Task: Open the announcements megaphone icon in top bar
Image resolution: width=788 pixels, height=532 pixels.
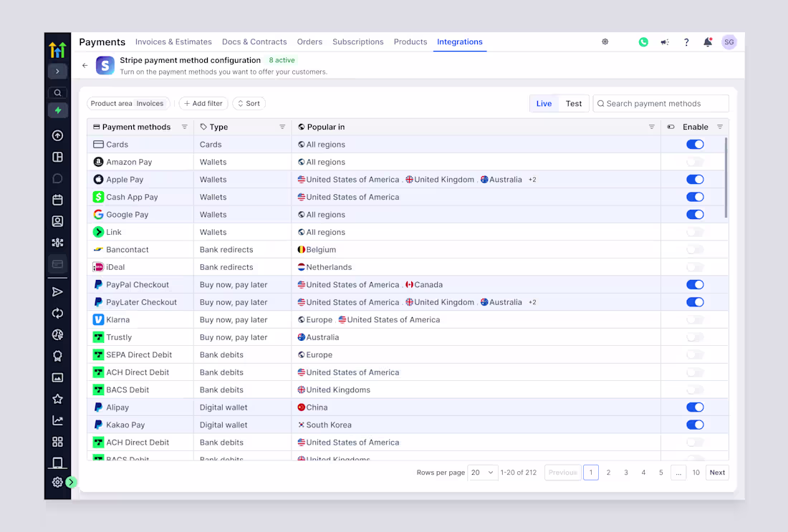Action: click(665, 42)
